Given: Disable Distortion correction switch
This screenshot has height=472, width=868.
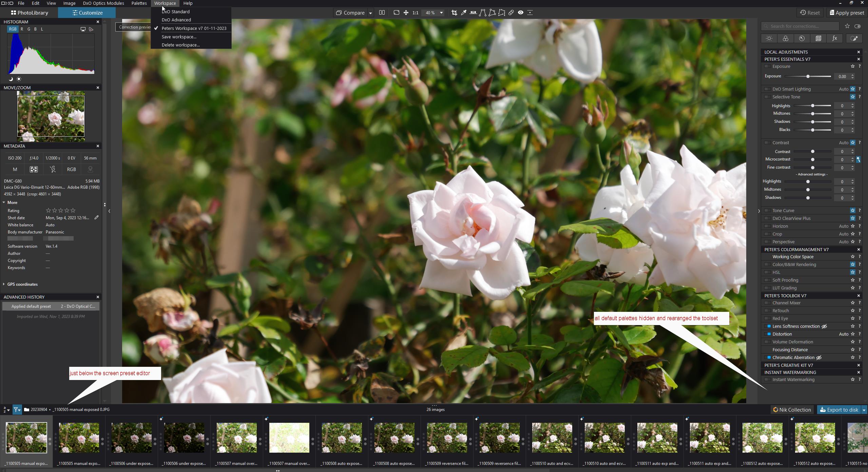Looking at the screenshot, I should click(x=767, y=334).
